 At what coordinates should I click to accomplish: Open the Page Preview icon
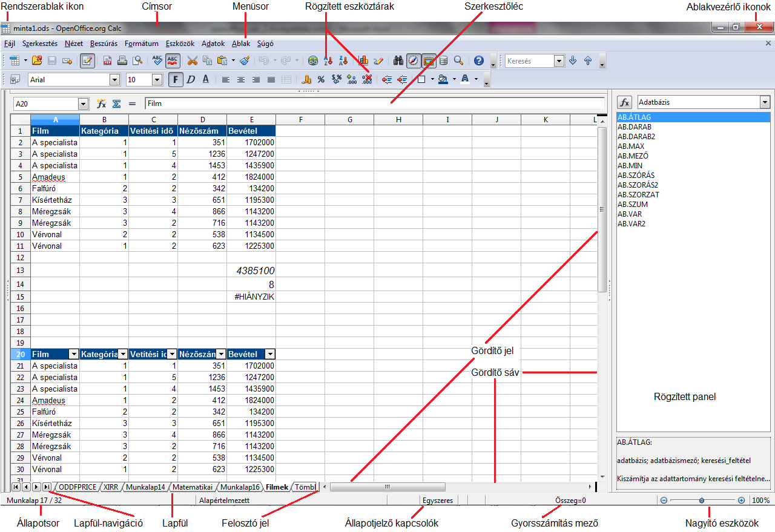pyautogui.click(x=137, y=61)
